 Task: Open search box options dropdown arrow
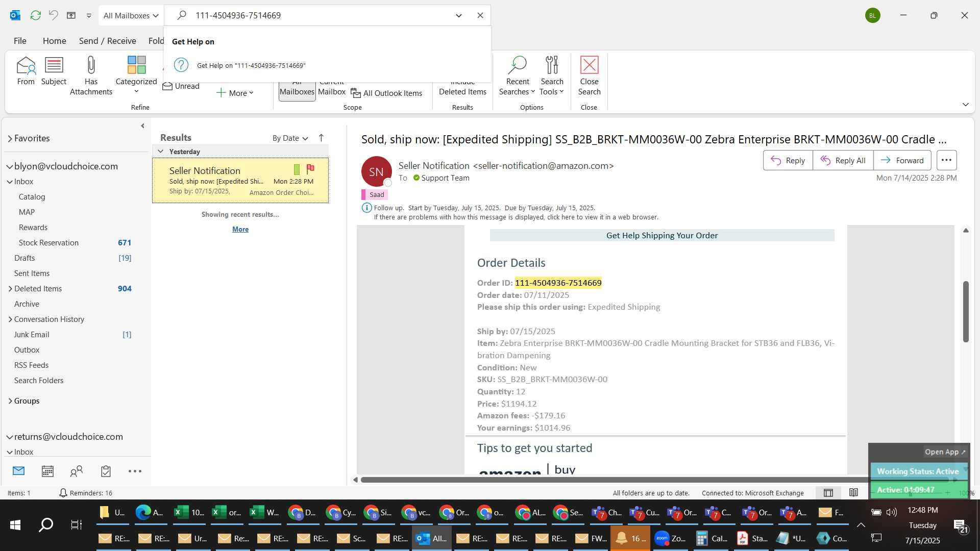pos(458,15)
